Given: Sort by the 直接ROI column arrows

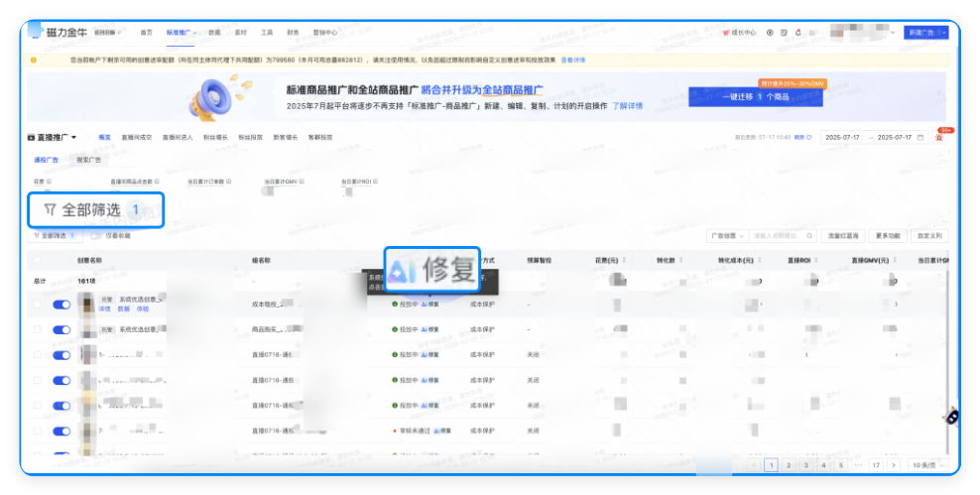Looking at the screenshot, I should coord(816,261).
